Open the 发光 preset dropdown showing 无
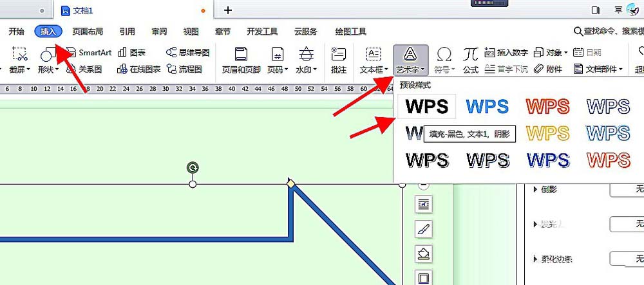644x285 pixels. point(627,224)
